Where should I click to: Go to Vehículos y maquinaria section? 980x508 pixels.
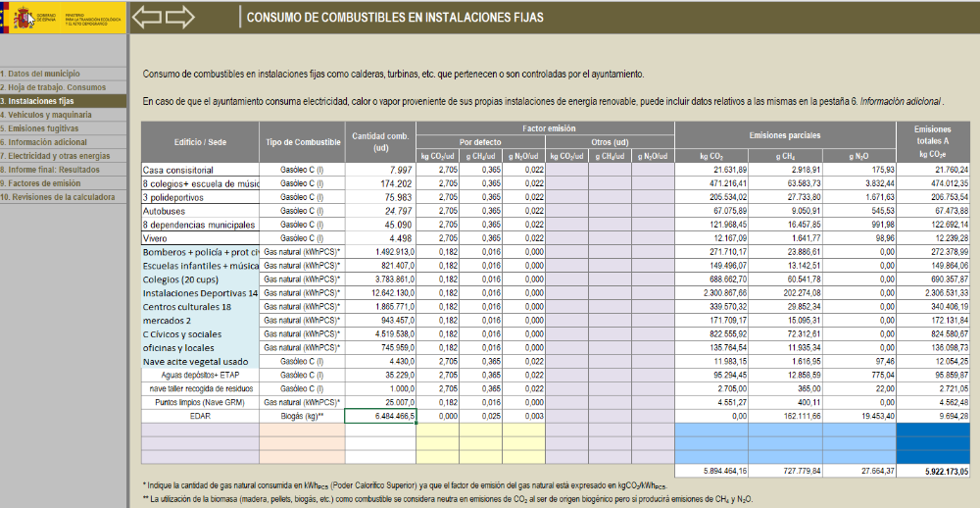tap(48, 115)
